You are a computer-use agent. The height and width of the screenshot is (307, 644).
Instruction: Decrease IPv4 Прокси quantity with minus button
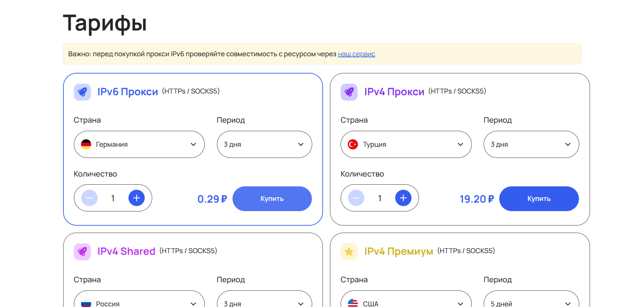[x=356, y=198]
